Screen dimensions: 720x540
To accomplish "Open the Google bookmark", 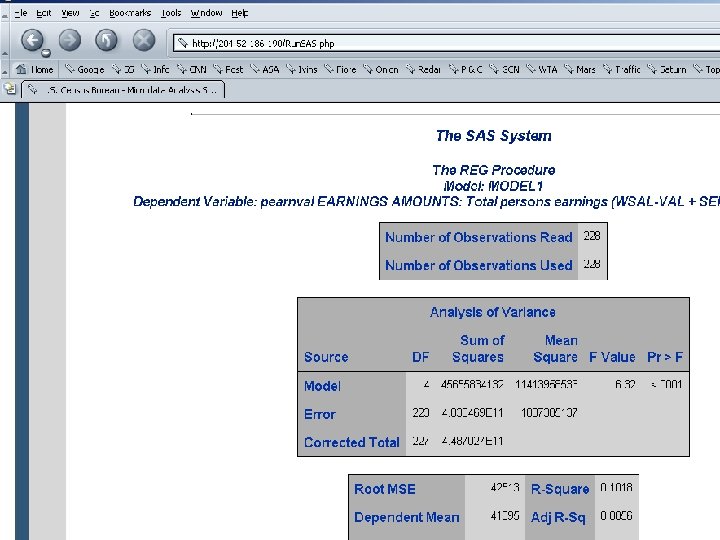I will click(84, 69).
